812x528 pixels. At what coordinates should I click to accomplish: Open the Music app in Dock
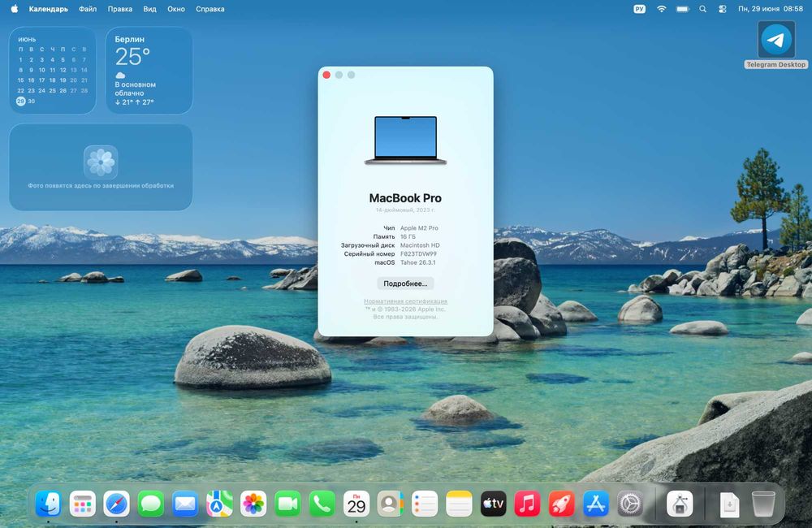click(x=527, y=503)
